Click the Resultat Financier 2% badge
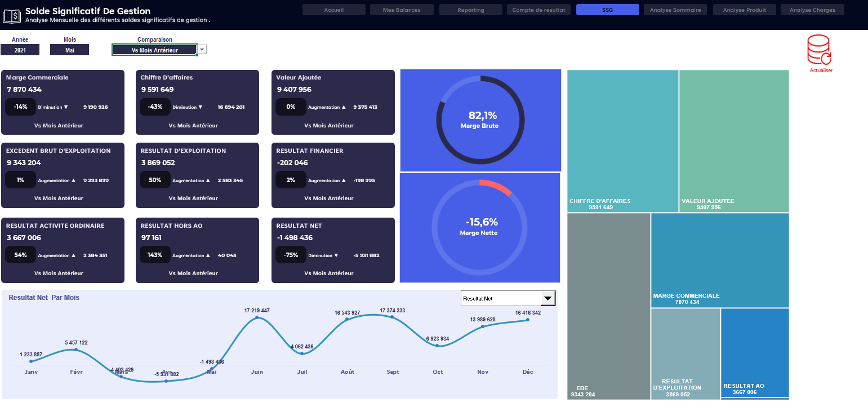Image resolution: width=868 pixels, height=411 pixels. [291, 180]
